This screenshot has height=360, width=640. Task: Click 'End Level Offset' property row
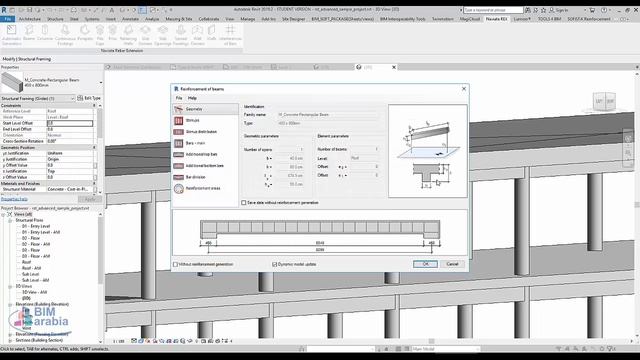(x=47, y=129)
